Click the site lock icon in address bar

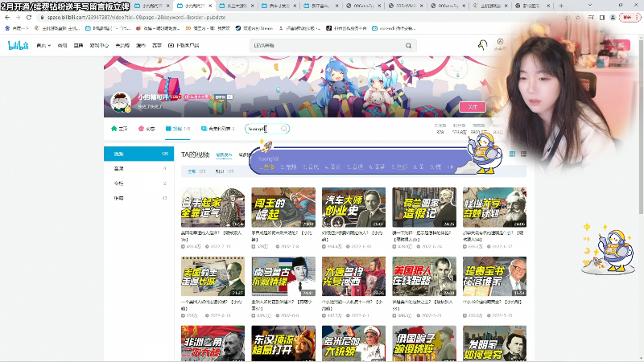tap(42, 18)
